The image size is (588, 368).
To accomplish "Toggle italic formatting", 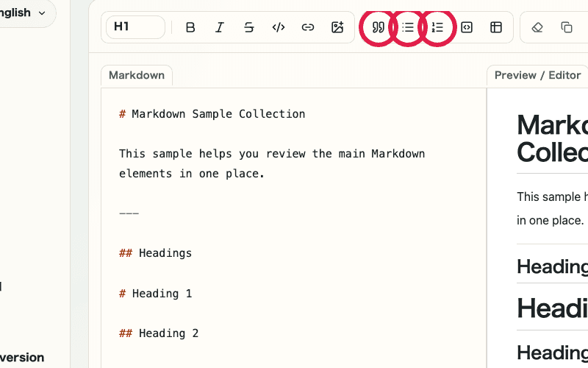I will [220, 27].
